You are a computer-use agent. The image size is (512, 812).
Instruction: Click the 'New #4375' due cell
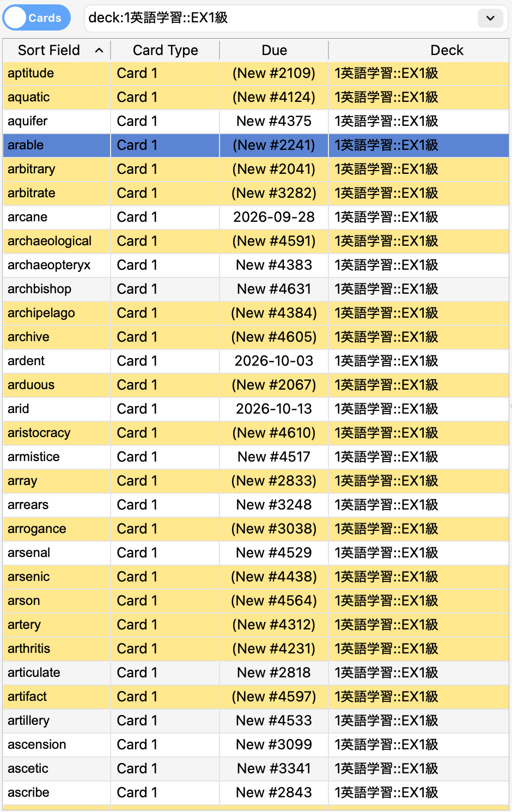(x=274, y=121)
